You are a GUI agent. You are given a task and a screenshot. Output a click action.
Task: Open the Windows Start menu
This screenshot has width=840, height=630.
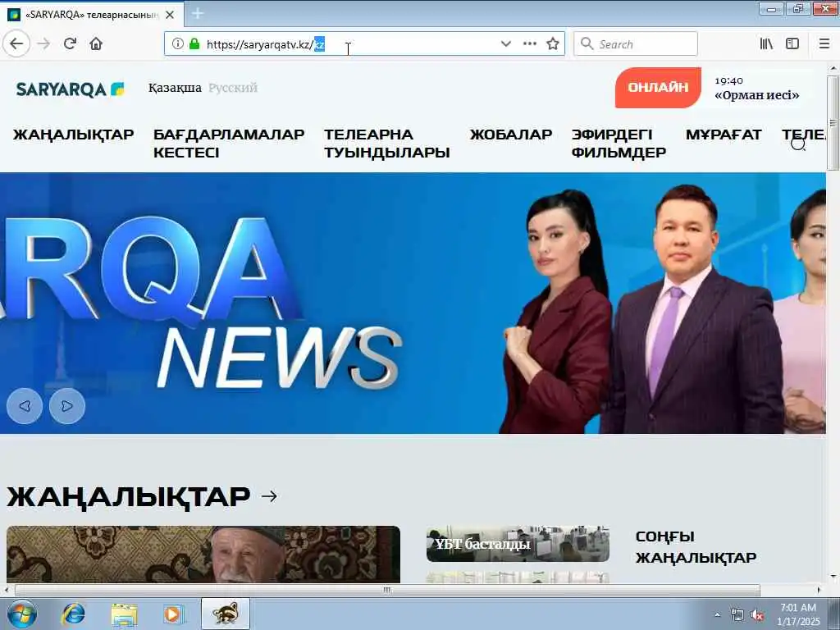22,614
